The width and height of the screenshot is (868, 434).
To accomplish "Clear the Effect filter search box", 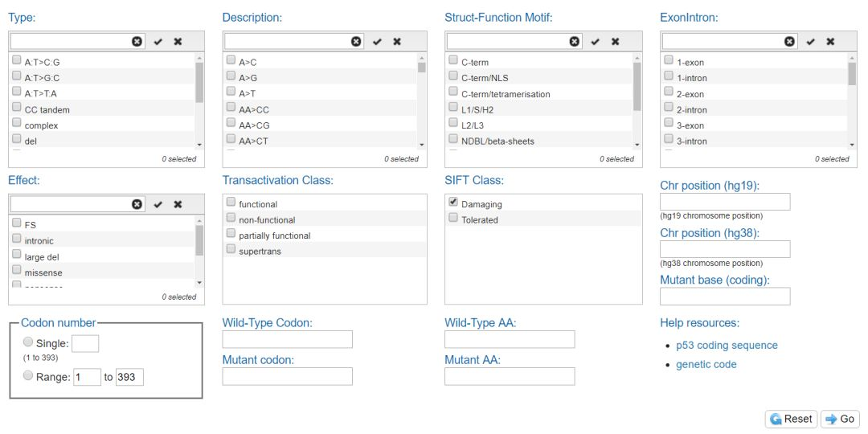I will [x=137, y=204].
